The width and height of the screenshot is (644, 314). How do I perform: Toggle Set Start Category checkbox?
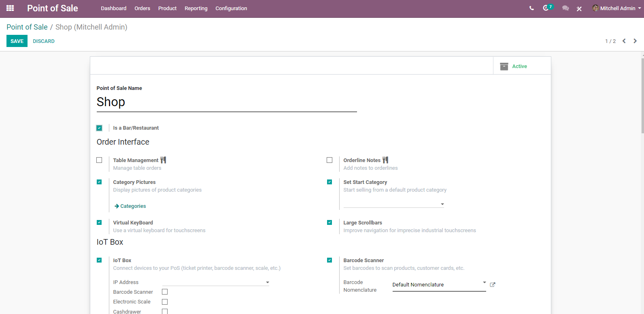[329, 182]
